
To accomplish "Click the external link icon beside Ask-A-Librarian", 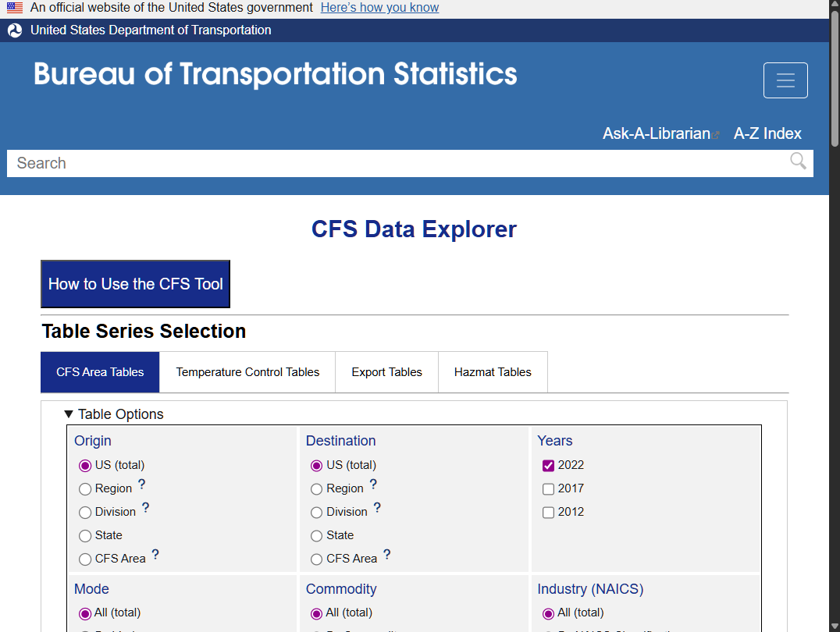I will click(x=716, y=133).
